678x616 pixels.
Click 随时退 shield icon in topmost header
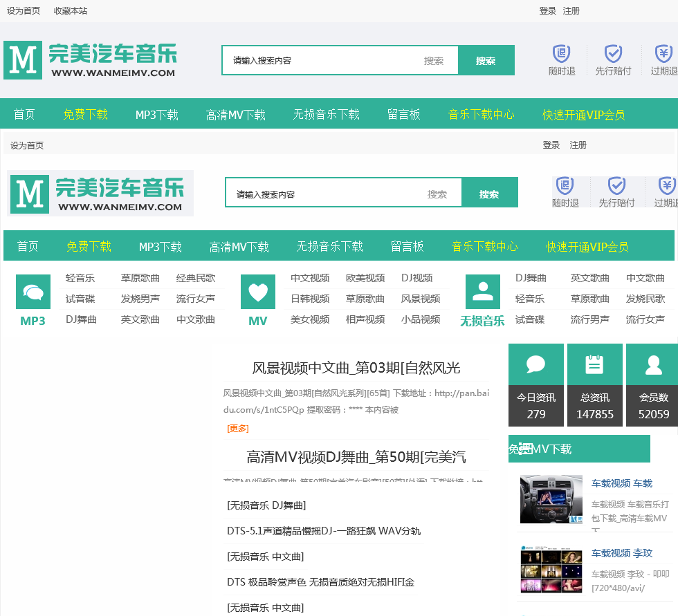561,54
